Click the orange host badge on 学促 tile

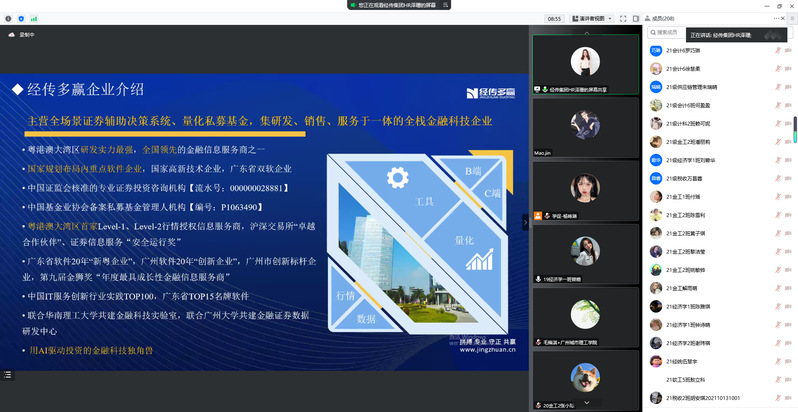(x=537, y=216)
